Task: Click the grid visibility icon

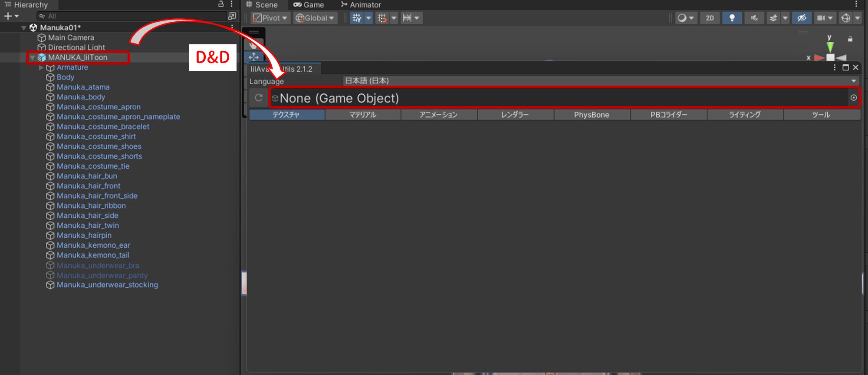Action: pyautogui.click(x=357, y=18)
